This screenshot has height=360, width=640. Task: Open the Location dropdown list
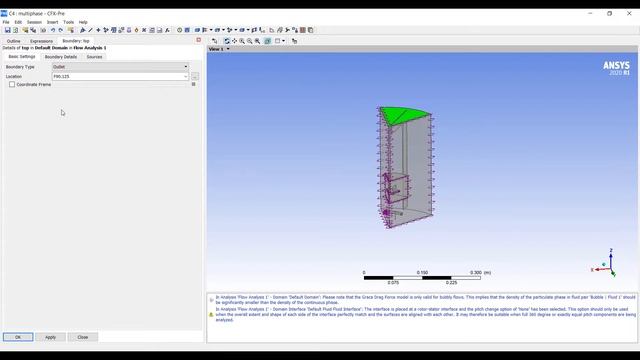185,76
